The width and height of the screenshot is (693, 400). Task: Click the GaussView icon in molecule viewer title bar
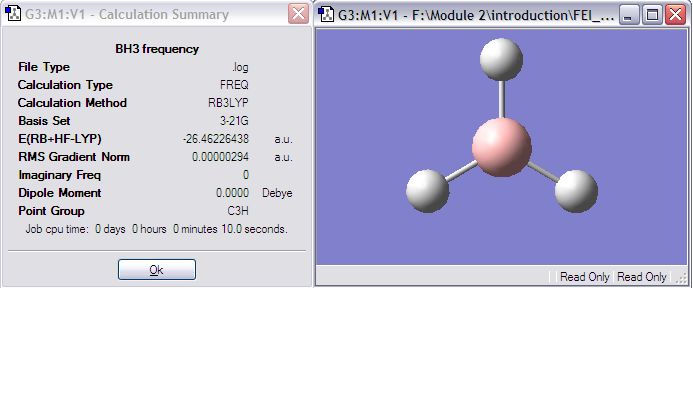pos(326,14)
